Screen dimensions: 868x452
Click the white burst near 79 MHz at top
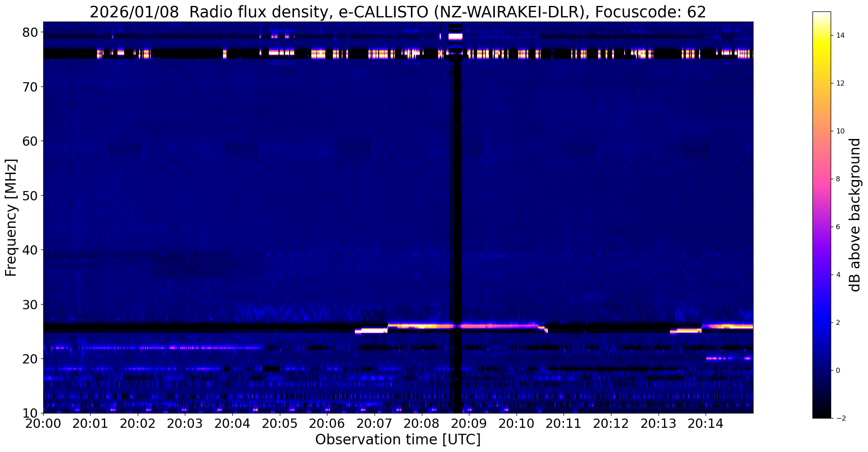tap(455, 36)
